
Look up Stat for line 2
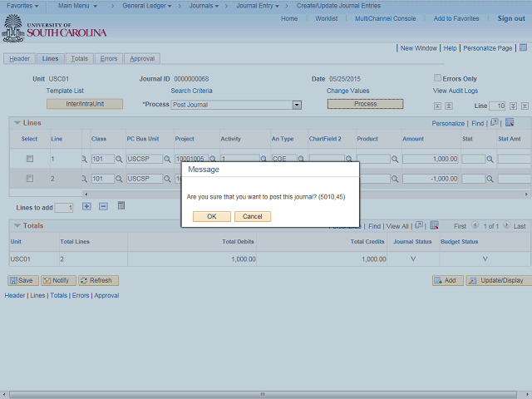tap(490, 179)
